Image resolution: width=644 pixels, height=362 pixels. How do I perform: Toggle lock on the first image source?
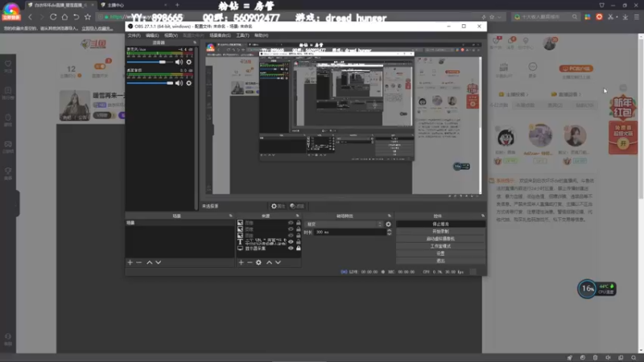pyautogui.click(x=299, y=223)
